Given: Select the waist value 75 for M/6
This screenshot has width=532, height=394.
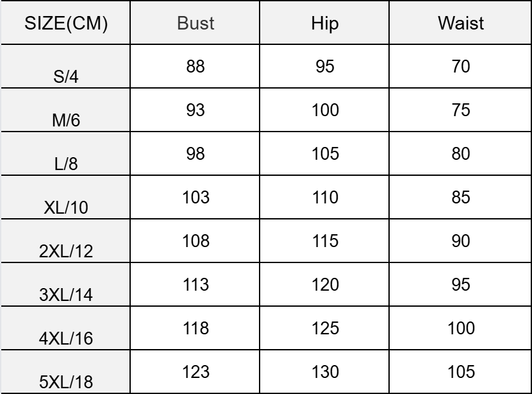Looking at the screenshot, I should (x=460, y=110).
